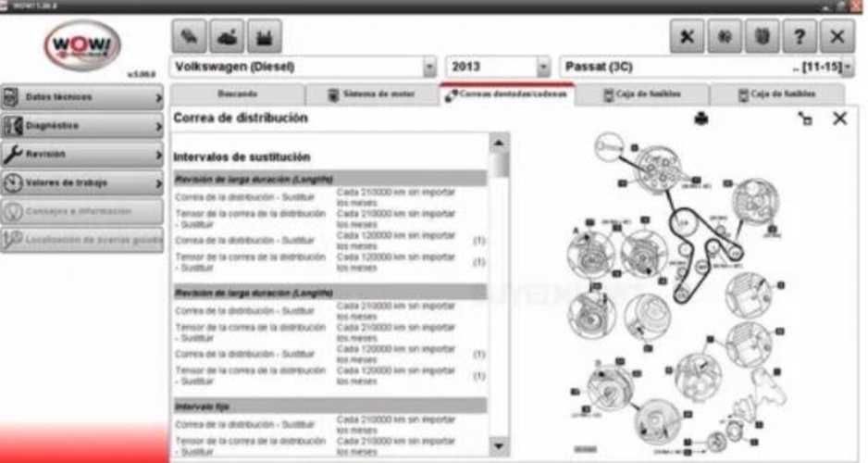
Task: Expand the Diagnóstico menu arrow
Action: pyautogui.click(x=159, y=127)
